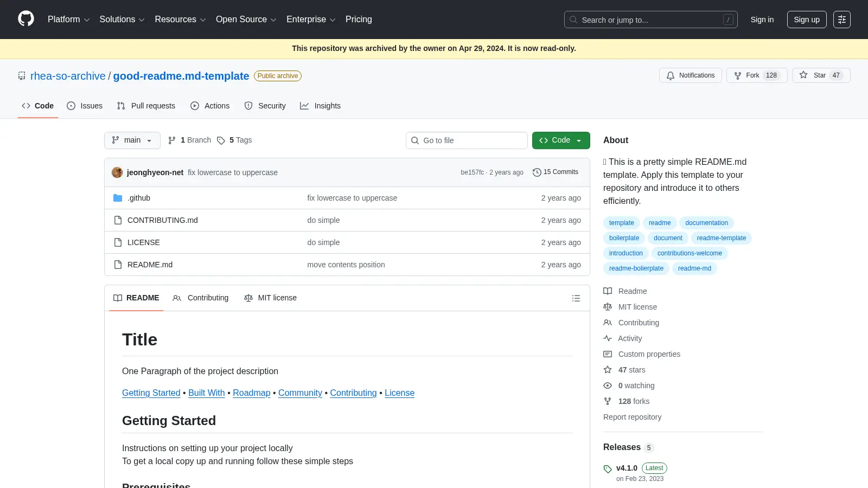The width and height of the screenshot is (868, 488).
Task: Switch to the Insights tab
Action: (x=321, y=106)
